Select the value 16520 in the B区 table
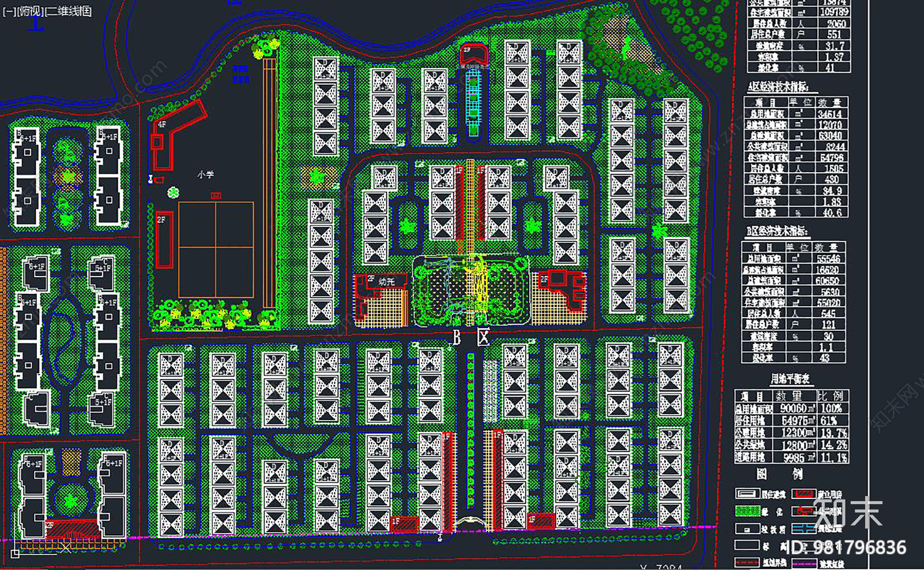 [x=827, y=270]
